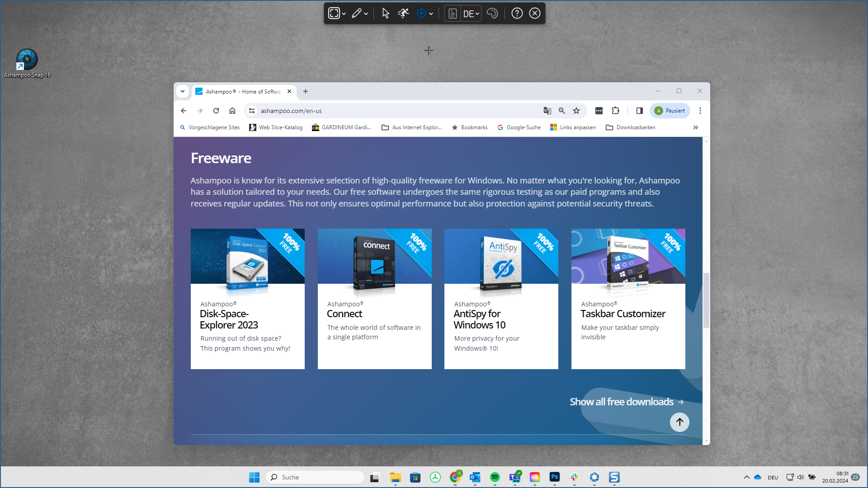Go forward in browser history
Image resolution: width=868 pixels, height=488 pixels.
(200, 111)
